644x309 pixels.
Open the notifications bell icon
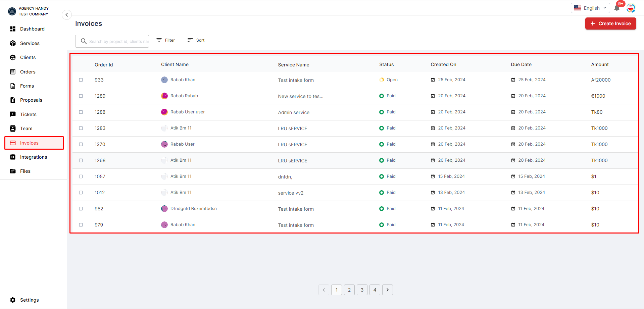(x=616, y=8)
